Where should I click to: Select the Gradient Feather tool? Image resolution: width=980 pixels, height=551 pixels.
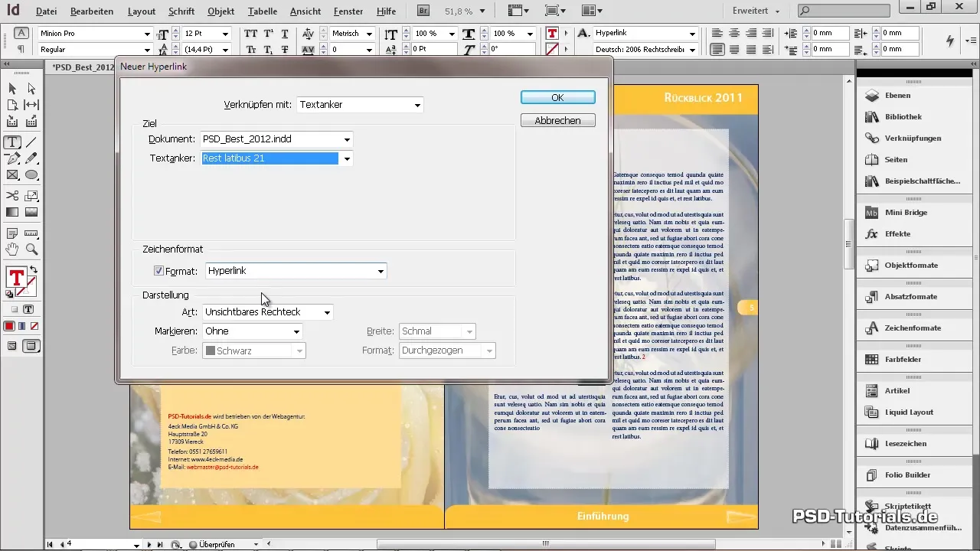31,212
